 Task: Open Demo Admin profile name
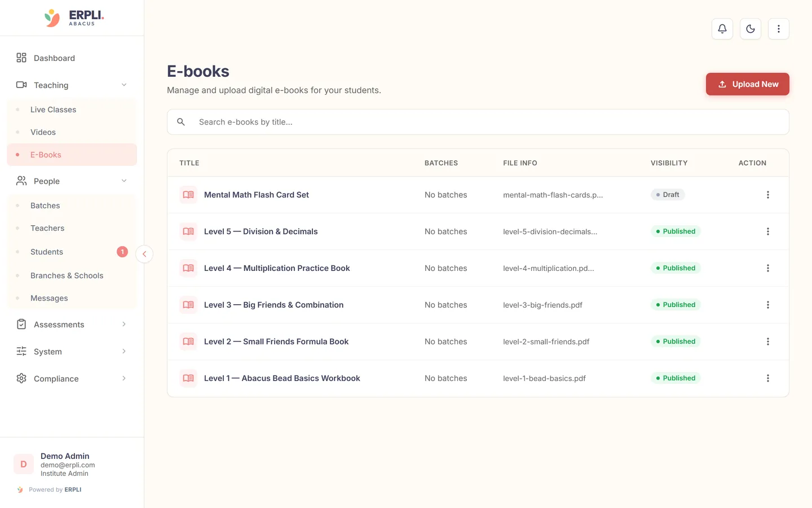pos(65,456)
